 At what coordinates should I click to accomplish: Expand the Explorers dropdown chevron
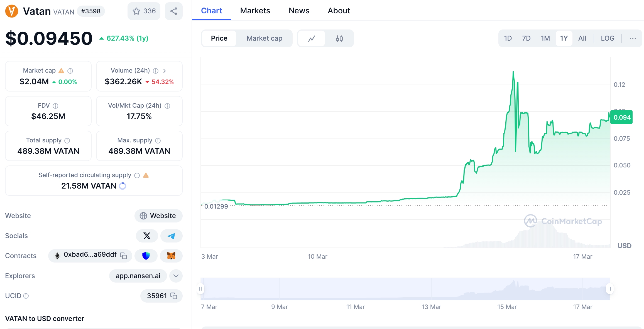click(176, 276)
